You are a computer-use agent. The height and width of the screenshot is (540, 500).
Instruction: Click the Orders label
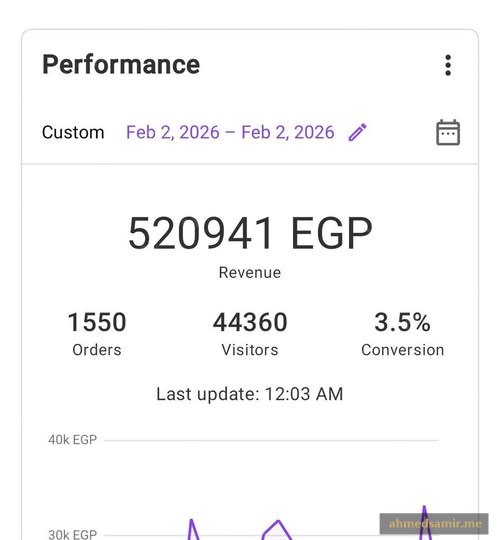97,350
